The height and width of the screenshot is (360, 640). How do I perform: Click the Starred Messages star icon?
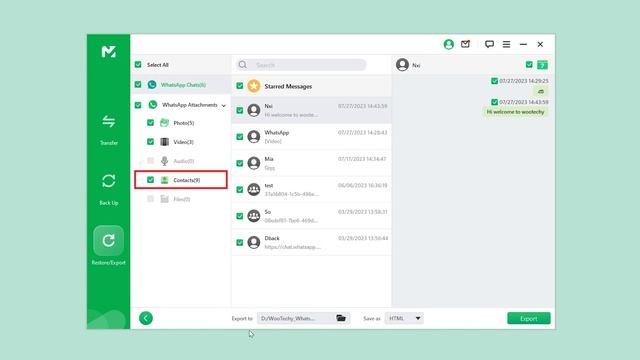pos(254,86)
